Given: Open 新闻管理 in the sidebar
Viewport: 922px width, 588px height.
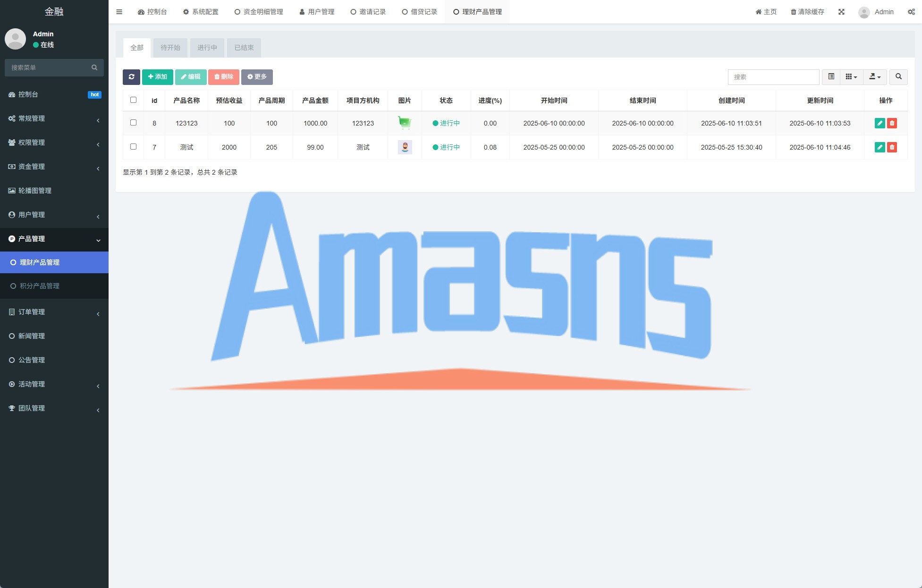Looking at the screenshot, I should [x=54, y=336].
